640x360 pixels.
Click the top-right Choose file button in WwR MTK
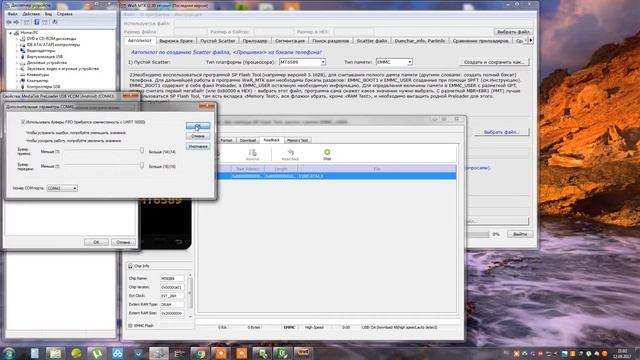(513, 31)
